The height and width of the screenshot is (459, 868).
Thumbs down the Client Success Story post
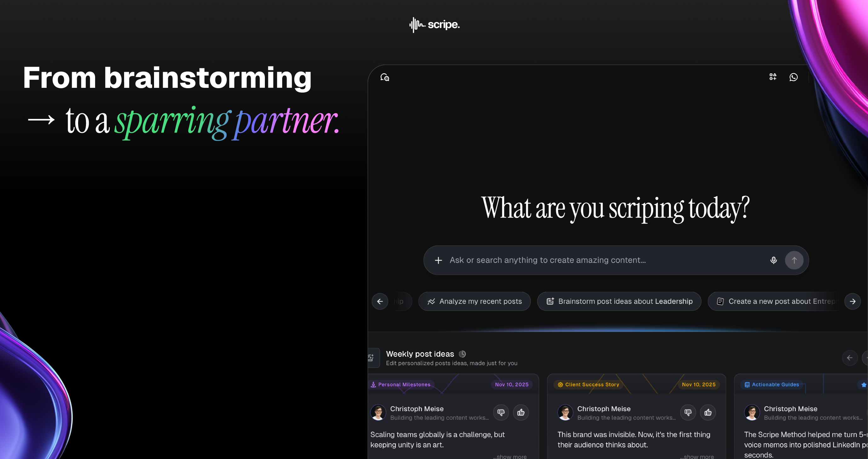[688, 412]
